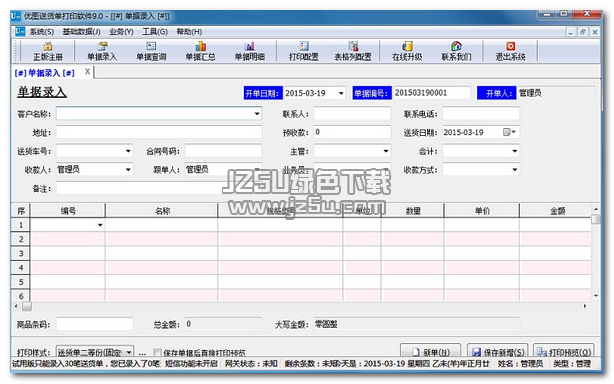614x384 pixels.
Task: Open the 工具(G) menu
Action: click(x=155, y=32)
